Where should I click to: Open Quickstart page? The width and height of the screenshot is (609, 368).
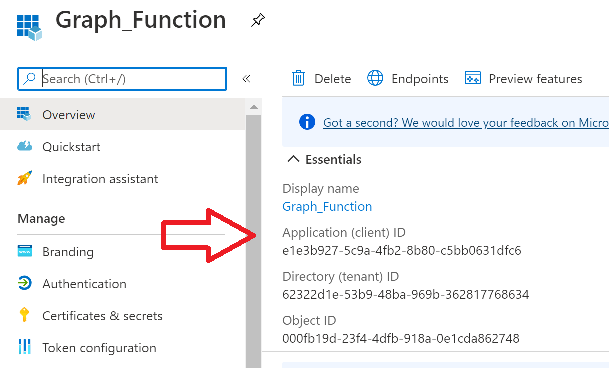pos(71,147)
